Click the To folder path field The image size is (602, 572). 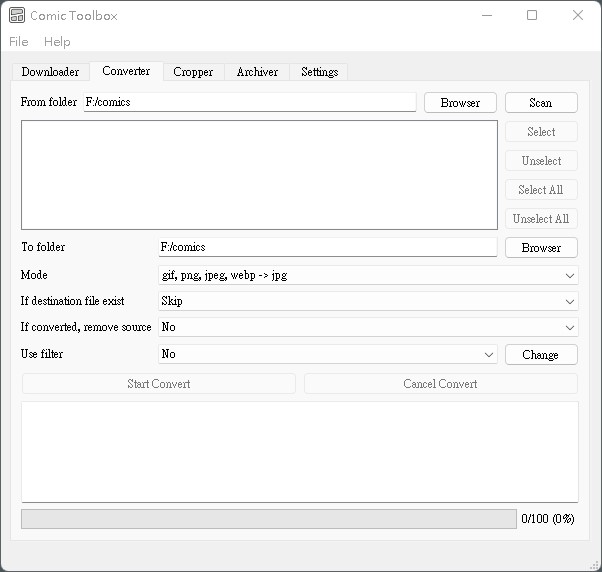328,247
